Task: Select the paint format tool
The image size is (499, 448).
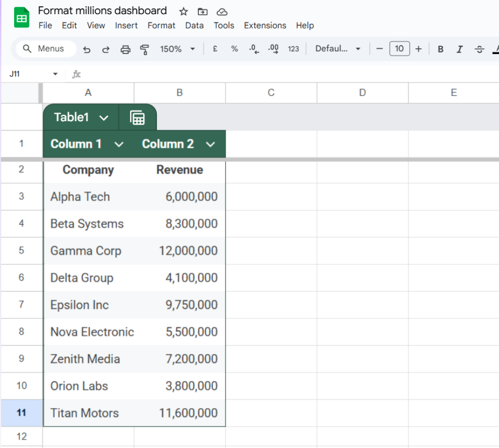Action: tap(145, 49)
